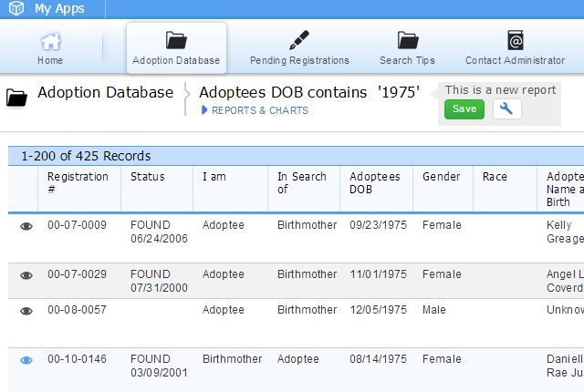Sort by Adoptees DOB column header
This screenshot has height=392, width=584.
[374, 183]
